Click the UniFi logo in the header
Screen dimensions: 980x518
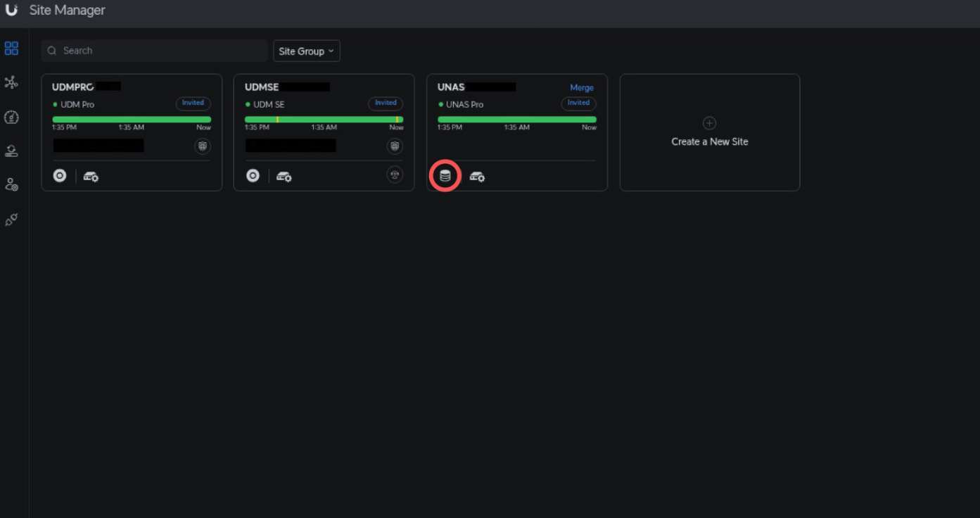pos(11,11)
